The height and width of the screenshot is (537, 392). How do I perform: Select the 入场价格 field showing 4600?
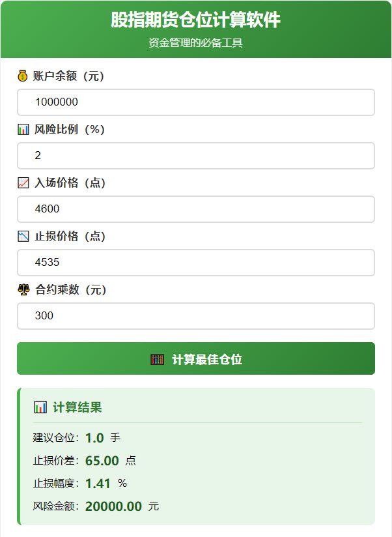(196, 209)
